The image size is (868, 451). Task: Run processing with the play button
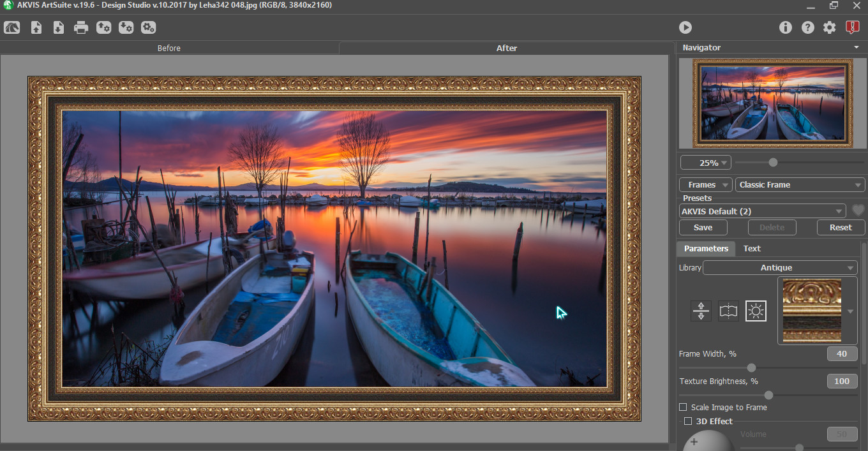click(685, 27)
